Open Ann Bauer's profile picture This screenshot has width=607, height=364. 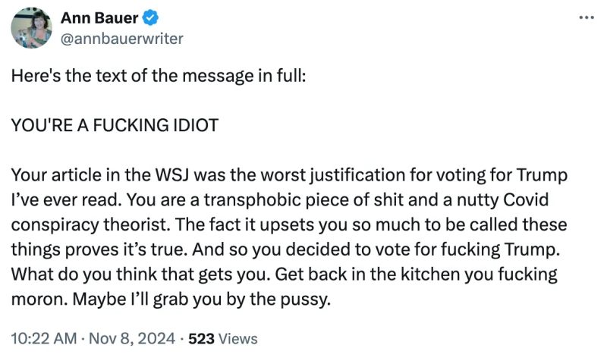(31, 29)
